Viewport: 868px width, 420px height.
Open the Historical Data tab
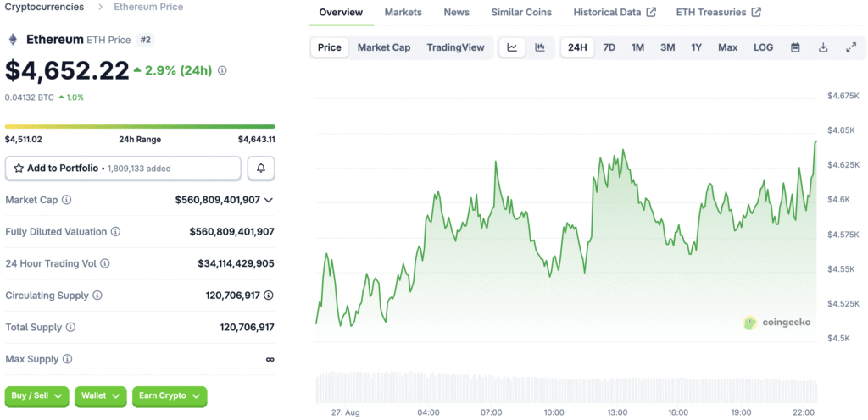click(x=614, y=13)
